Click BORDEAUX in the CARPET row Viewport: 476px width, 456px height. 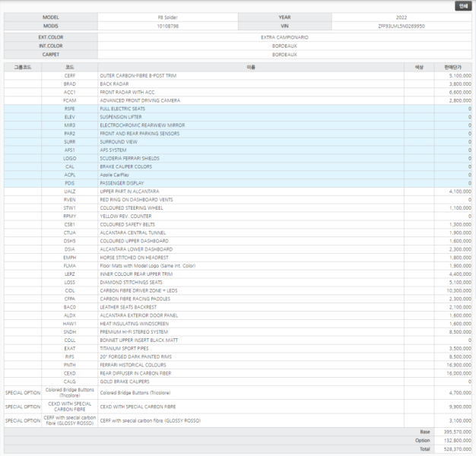click(284, 55)
